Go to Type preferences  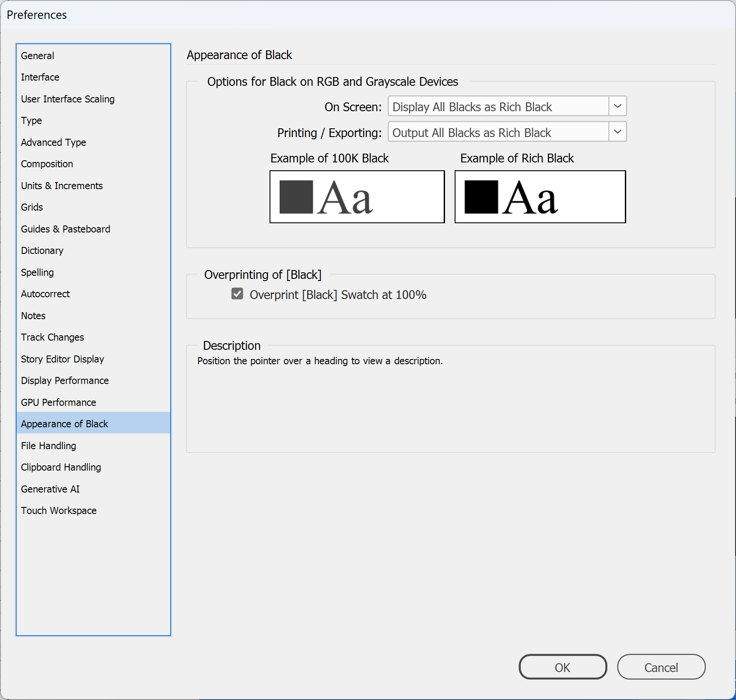point(93,120)
